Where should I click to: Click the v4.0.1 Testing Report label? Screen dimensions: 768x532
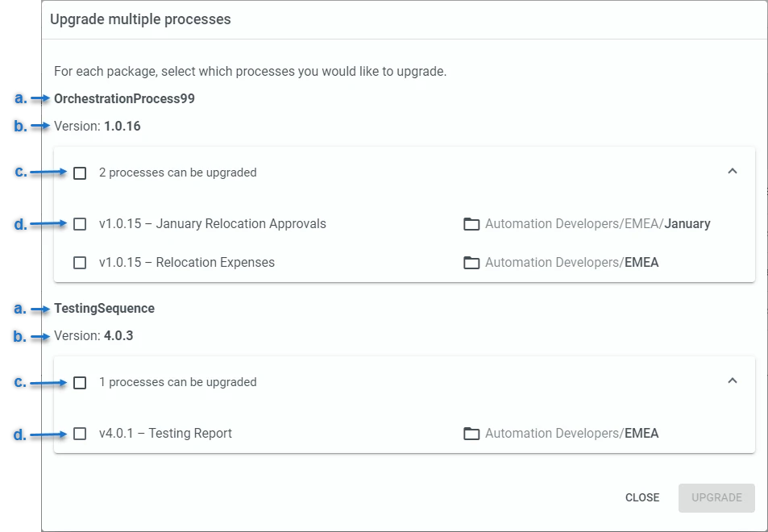pyautogui.click(x=165, y=434)
